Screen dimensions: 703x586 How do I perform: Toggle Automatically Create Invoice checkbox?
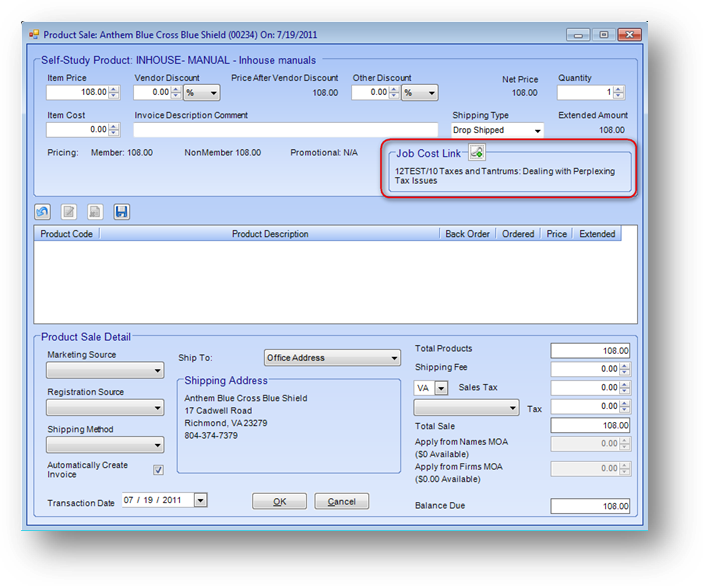coord(158,469)
